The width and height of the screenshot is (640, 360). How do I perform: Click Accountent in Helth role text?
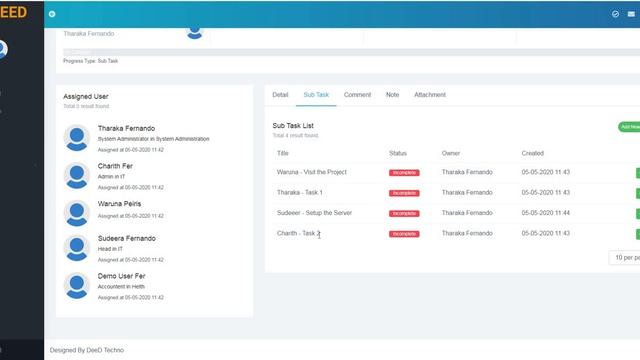121,287
